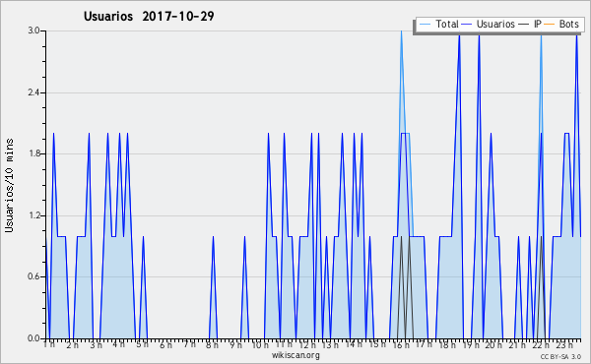
Task: Click the 'Usuarios 2017-10-29' chart title
Action: [149, 16]
